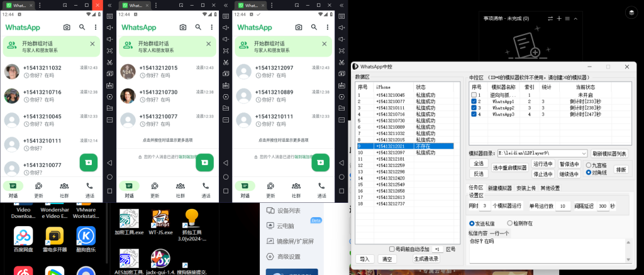
Task: Open camera in the first WhatsApp emulator
Action: pyautogui.click(x=67, y=28)
